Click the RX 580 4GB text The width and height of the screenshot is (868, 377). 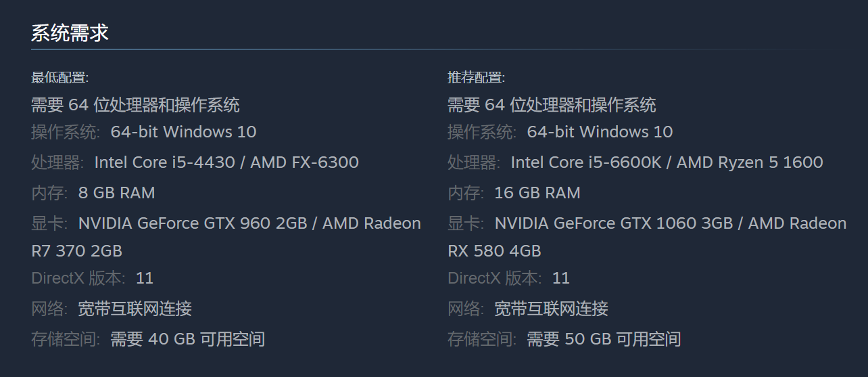pyautogui.click(x=494, y=251)
